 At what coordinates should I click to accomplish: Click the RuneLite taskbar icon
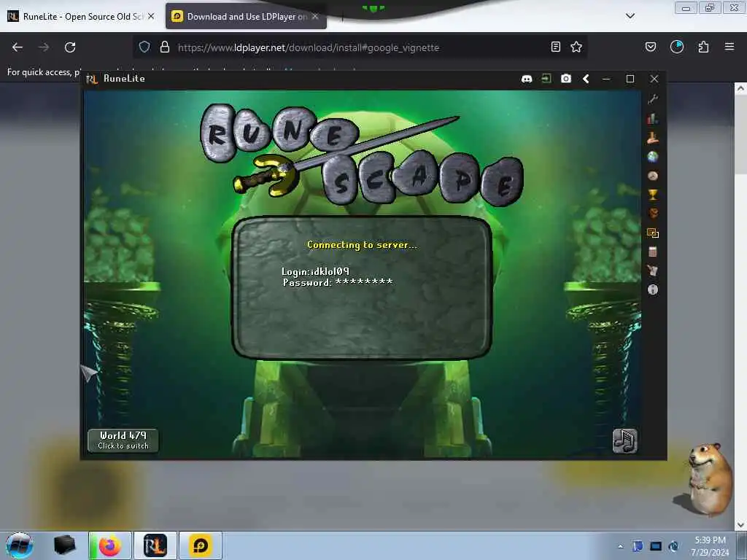[155, 545]
